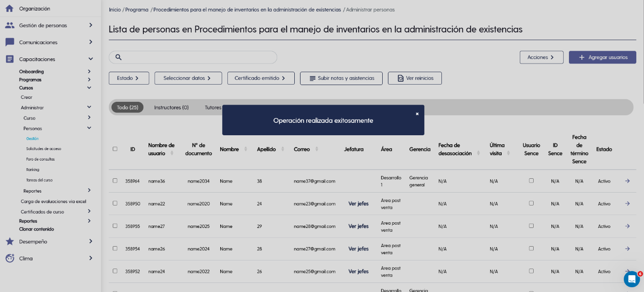Open the support chat bubble widget

coord(632,279)
